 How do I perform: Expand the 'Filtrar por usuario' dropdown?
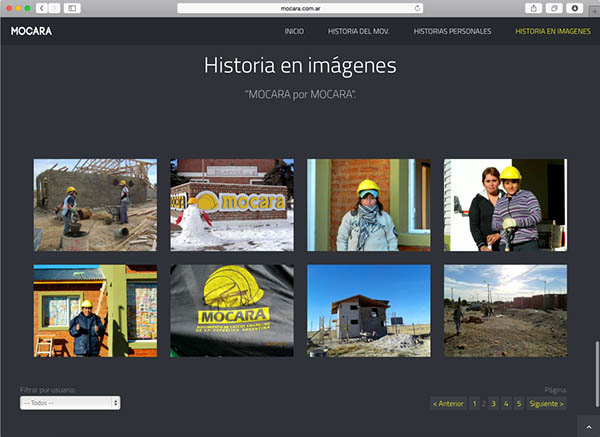tap(70, 402)
